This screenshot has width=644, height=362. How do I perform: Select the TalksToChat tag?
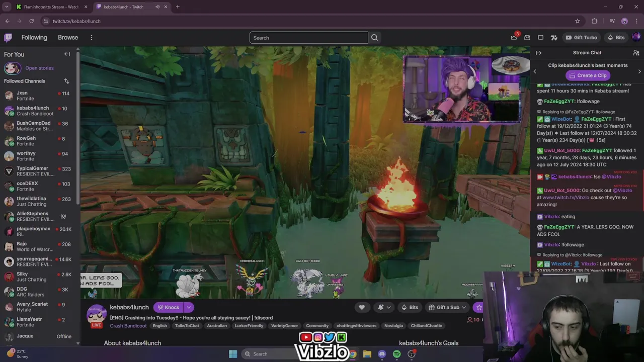(x=187, y=326)
